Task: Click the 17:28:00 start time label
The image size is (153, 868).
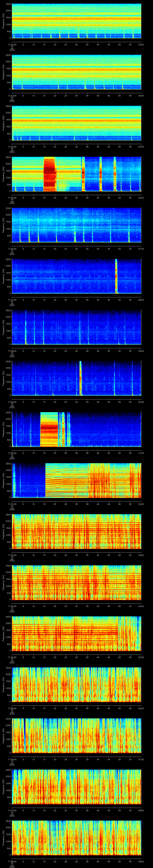Action: [x=12, y=351]
